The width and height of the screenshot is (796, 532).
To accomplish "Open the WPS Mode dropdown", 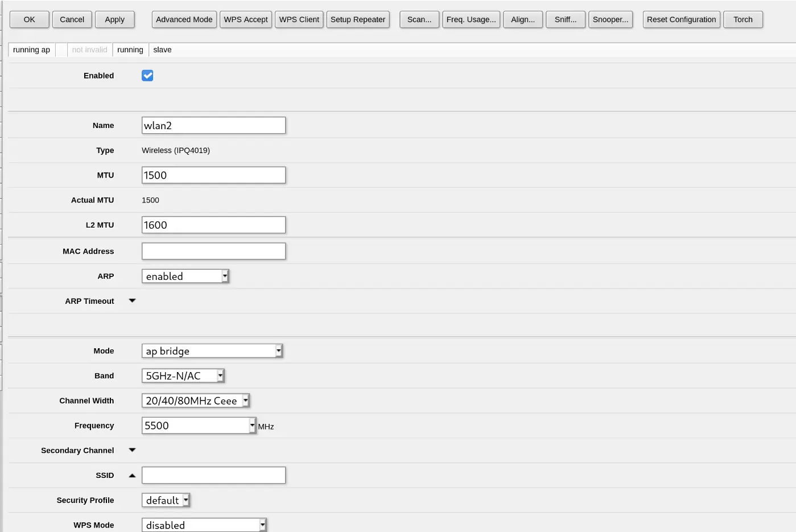I will pos(204,525).
